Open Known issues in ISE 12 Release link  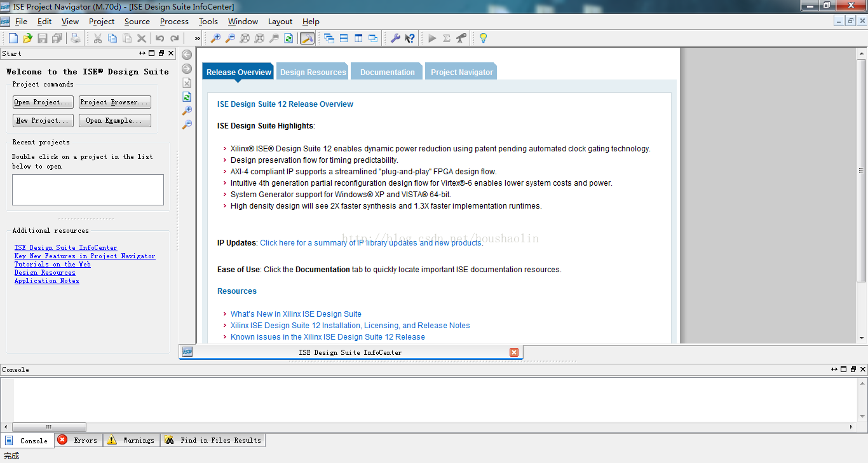point(328,337)
